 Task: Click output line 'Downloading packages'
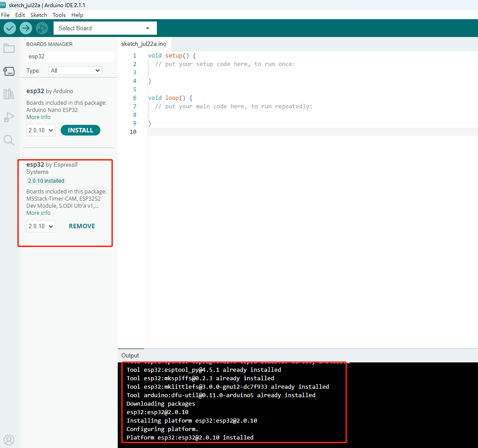point(161,403)
